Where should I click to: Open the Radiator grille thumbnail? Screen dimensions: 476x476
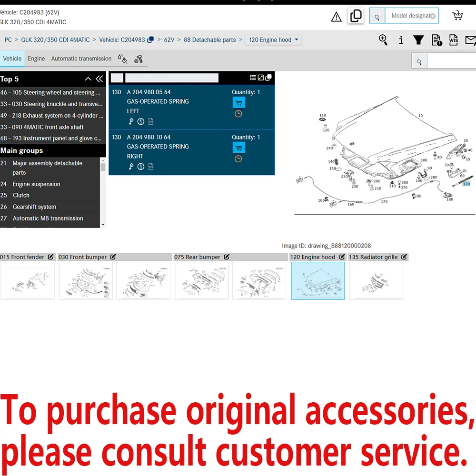[x=376, y=281]
